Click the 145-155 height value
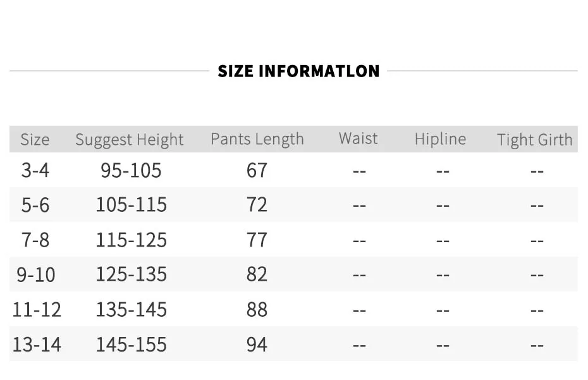This screenshot has height=380, width=588. point(132,345)
